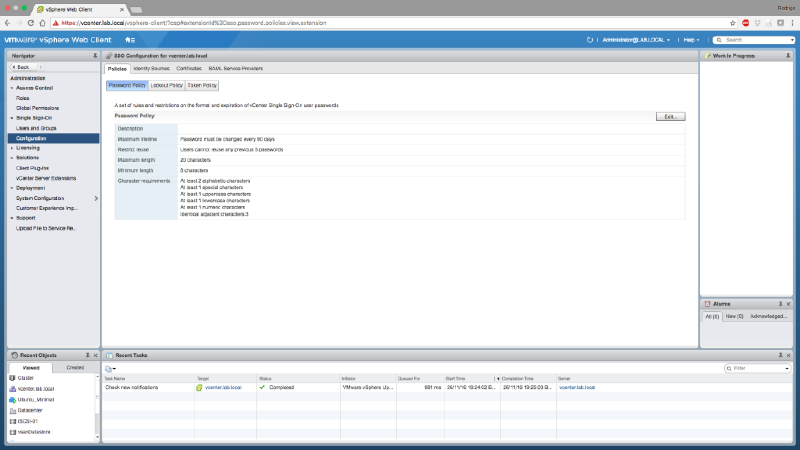This screenshot has height=450, width=800.
Task: Switch to Created tab in Recent Objects
Action: pyautogui.click(x=75, y=368)
